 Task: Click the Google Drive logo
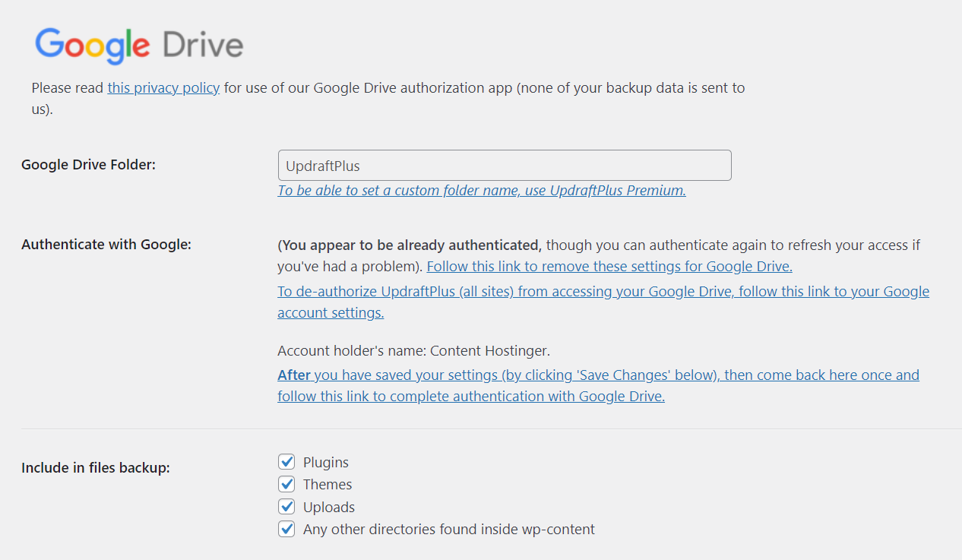tap(139, 46)
